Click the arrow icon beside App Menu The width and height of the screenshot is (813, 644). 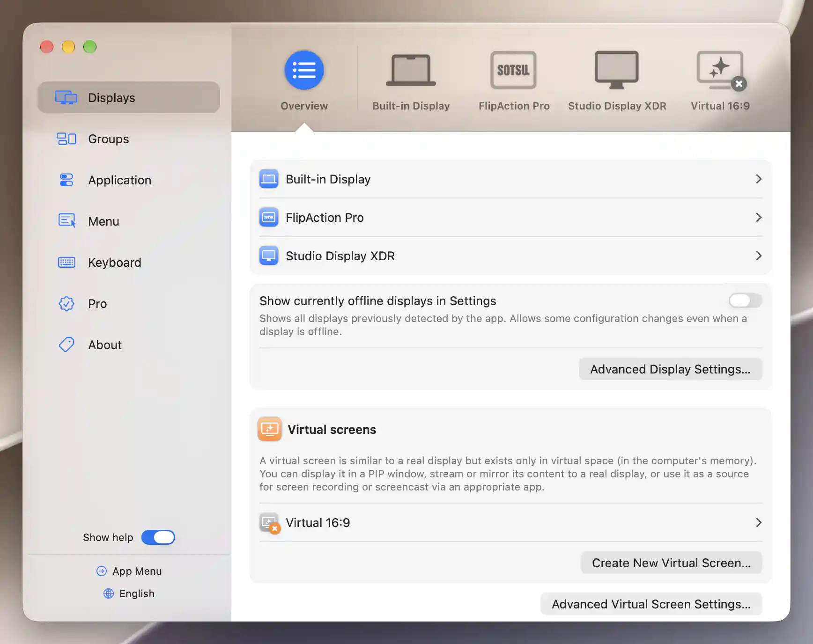[102, 571]
